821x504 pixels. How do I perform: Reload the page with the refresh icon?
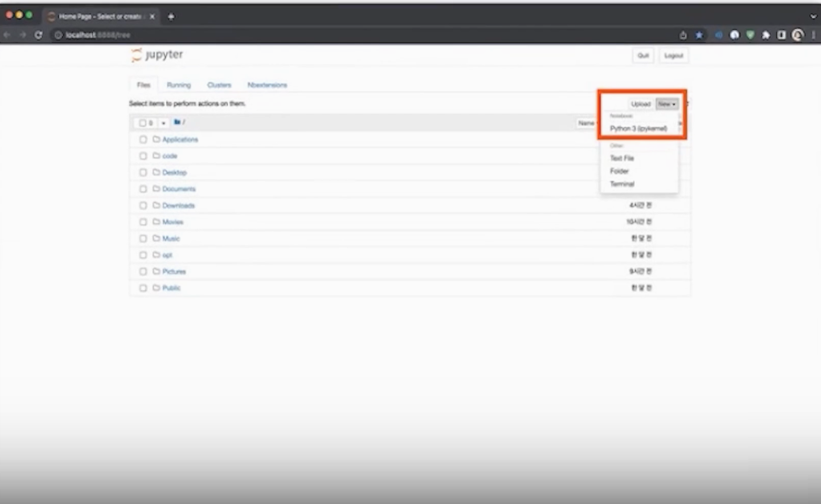pos(38,35)
